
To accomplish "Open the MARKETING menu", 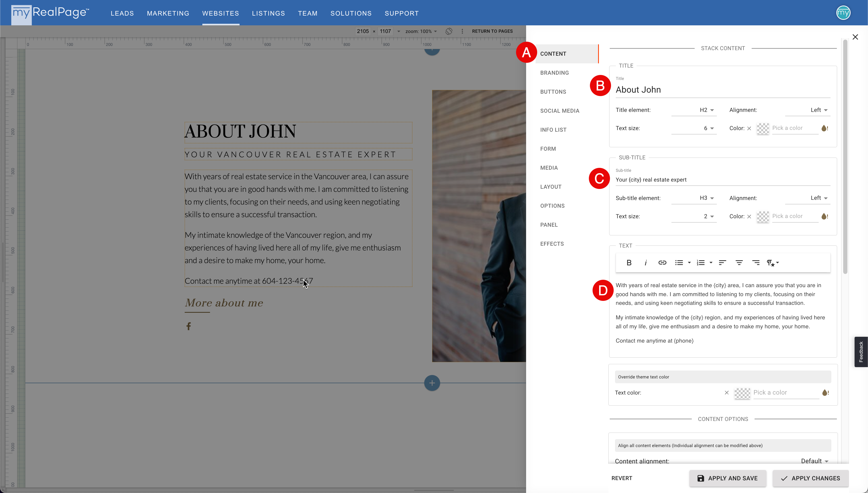I will point(168,13).
